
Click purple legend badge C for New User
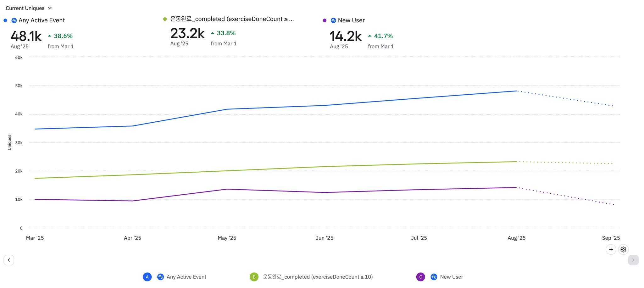pos(420,277)
